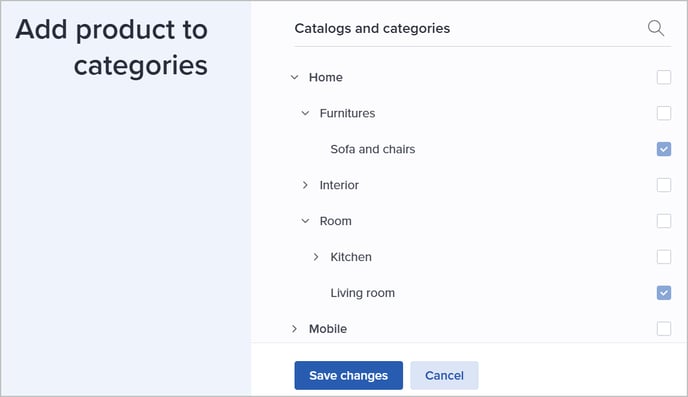688x397 pixels.
Task: Select the Sofa and chairs label
Action: tap(373, 149)
